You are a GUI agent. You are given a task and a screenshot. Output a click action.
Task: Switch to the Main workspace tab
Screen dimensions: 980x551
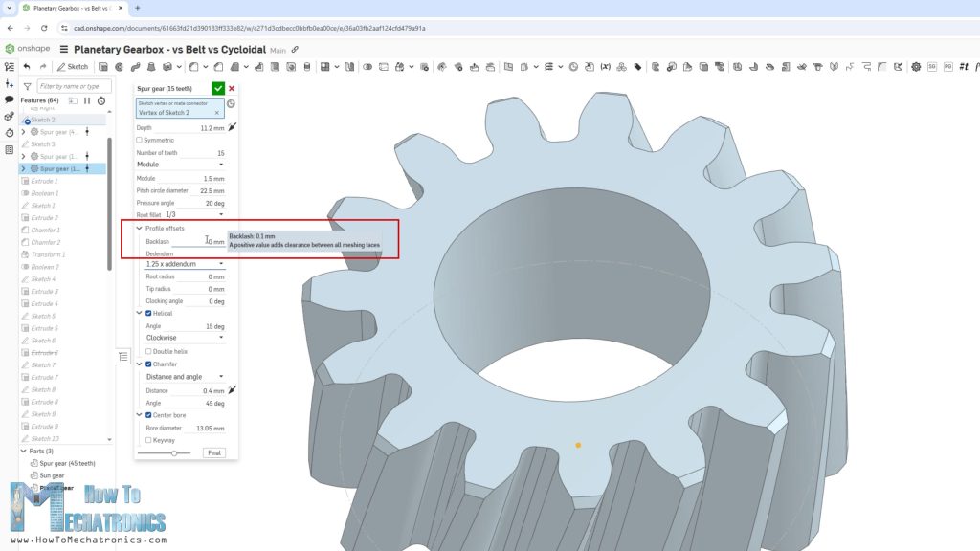[x=278, y=50]
